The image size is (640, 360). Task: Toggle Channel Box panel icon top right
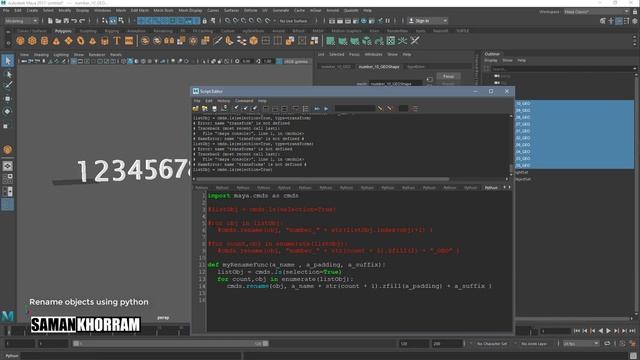tap(635, 21)
